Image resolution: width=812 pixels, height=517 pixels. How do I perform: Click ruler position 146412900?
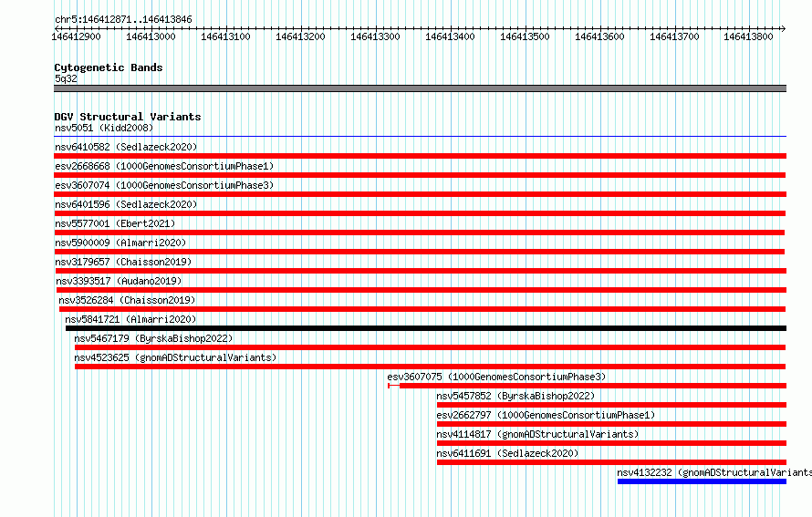(76, 36)
